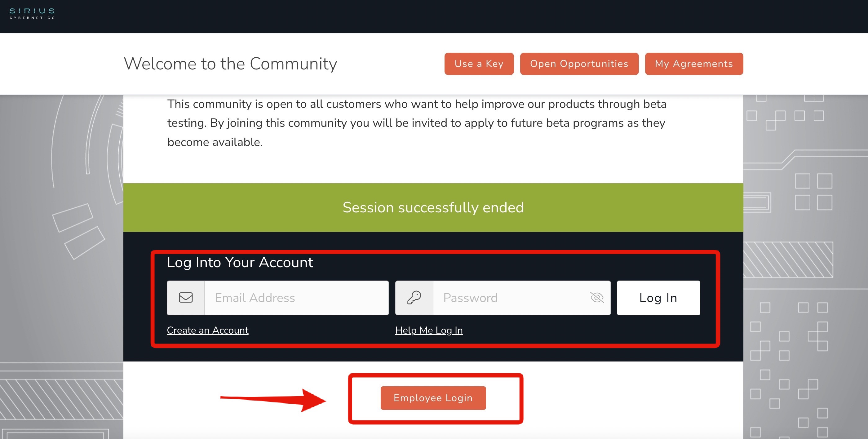Click the envelope icon beside Email Address
868x439 pixels.
pyautogui.click(x=186, y=298)
